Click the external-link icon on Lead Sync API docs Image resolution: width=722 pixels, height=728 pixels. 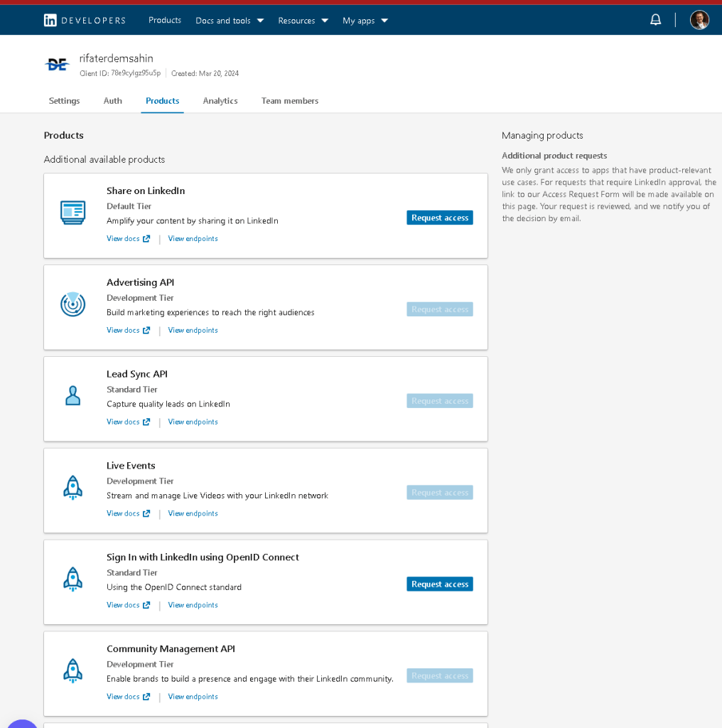point(146,422)
